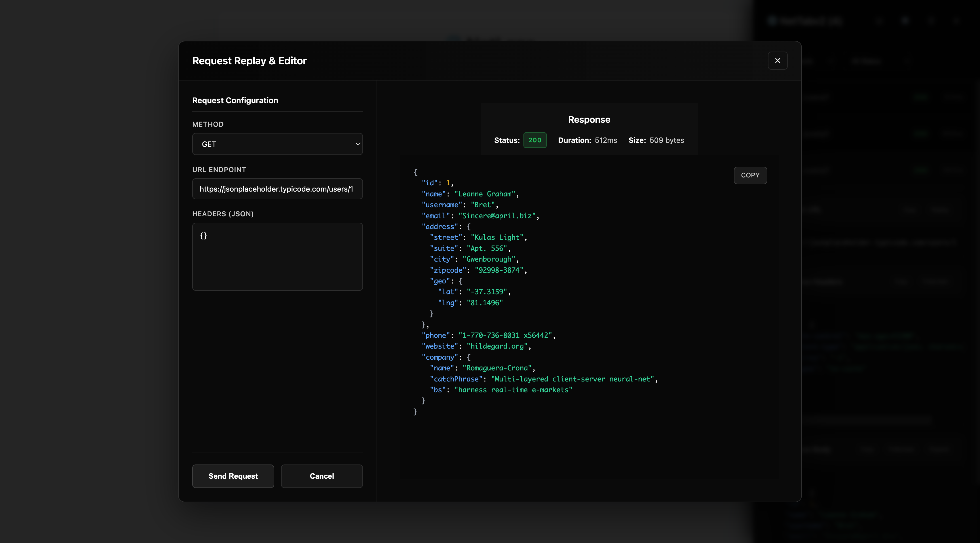Image resolution: width=980 pixels, height=543 pixels.
Task: Click the Response heading
Action: pyautogui.click(x=588, y=120)
